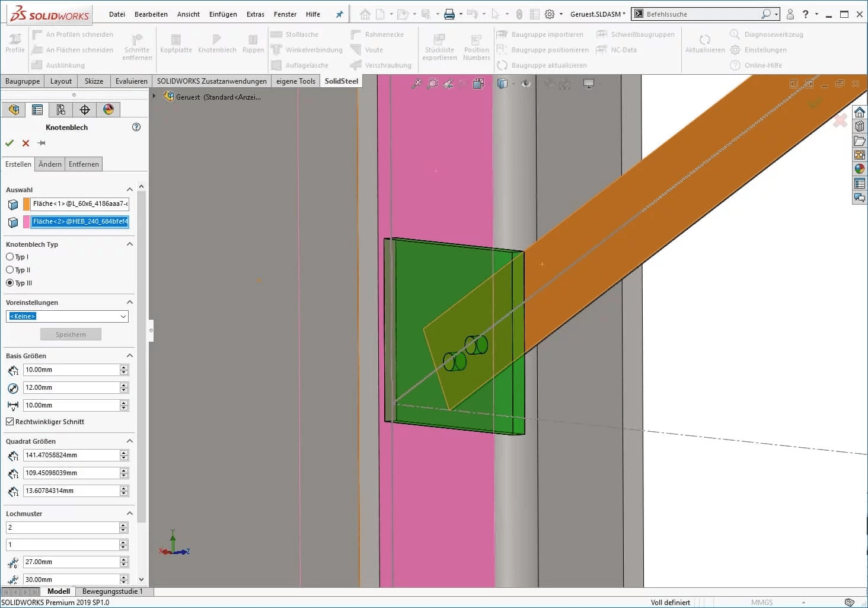Click the 141.47058824mm input field
The width and height of the screenshot is (868, 608).
click(x=71, y=456)
